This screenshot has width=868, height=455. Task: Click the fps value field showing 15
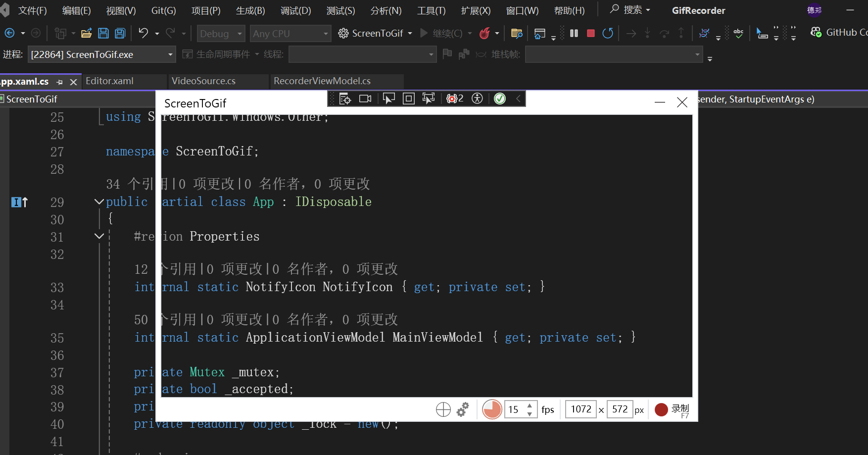click(515, 409)
